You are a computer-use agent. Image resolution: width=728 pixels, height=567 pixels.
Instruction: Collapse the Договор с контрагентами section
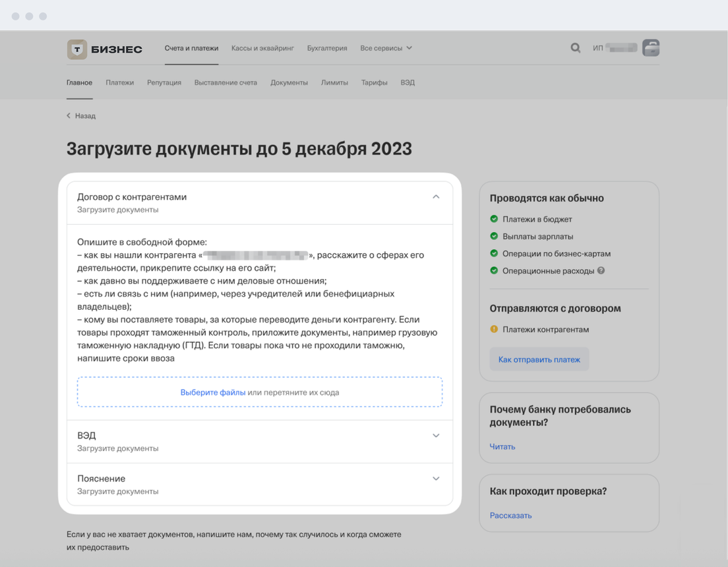[x=436, y=197]
